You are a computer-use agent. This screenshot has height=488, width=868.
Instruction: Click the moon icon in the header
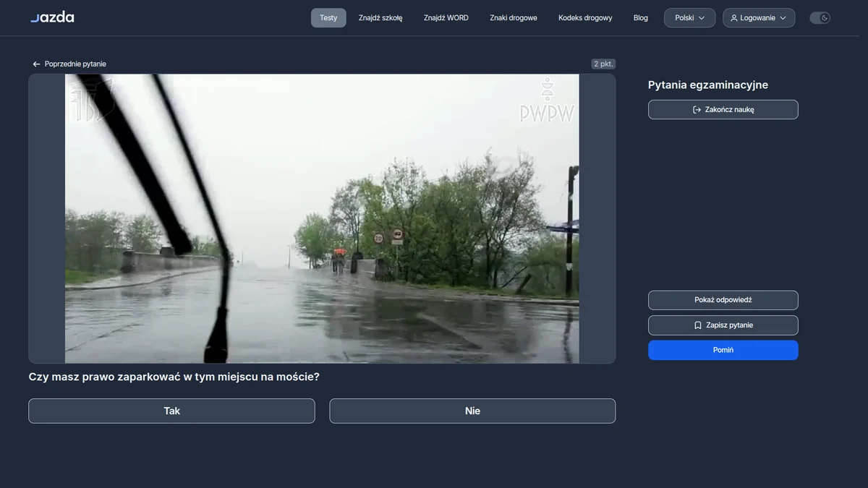[825, 18]
